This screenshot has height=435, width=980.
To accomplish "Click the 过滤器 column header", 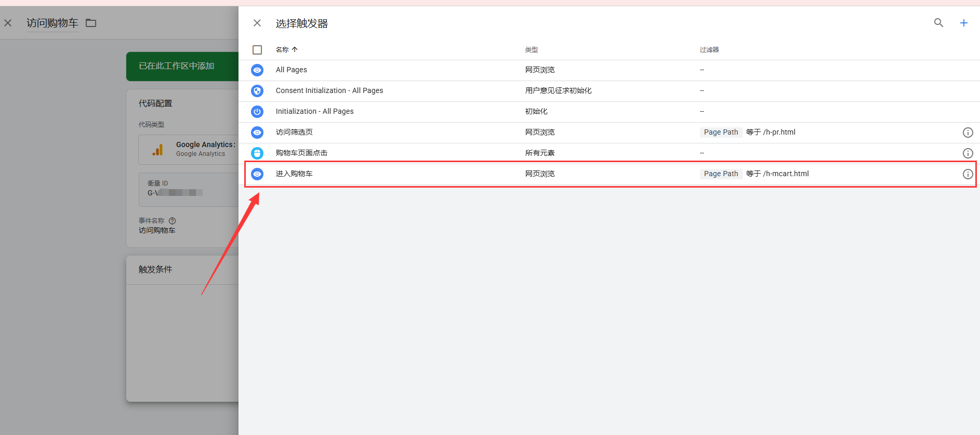I will click(709, 50).
